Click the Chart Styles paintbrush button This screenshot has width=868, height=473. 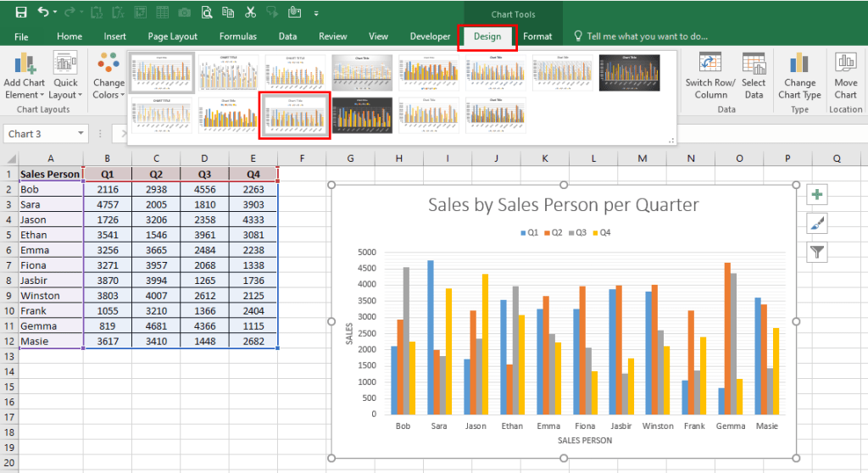(817, 224)
